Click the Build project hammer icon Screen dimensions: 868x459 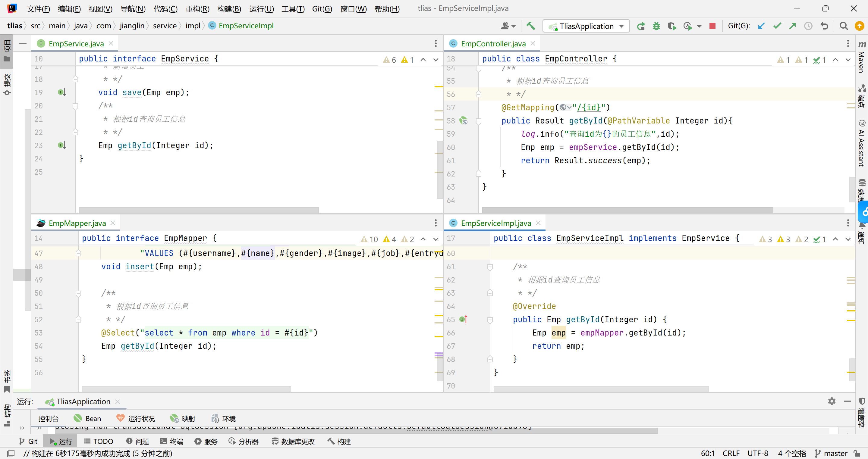point(531,26)
